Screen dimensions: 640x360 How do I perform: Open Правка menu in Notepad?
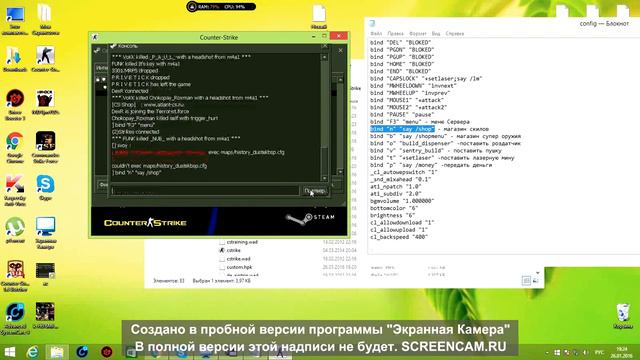click(396, 33)
